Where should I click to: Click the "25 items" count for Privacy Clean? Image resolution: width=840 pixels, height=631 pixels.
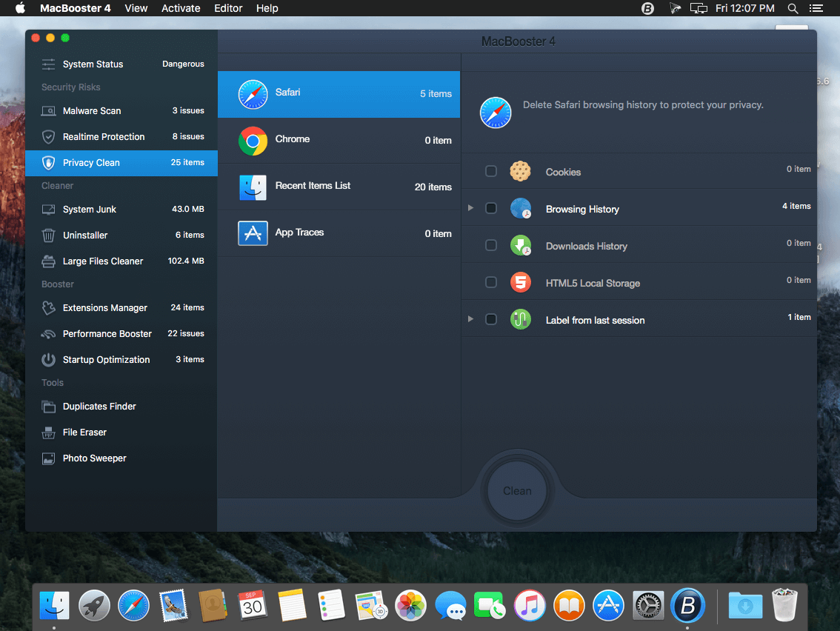tap(187, 162)
